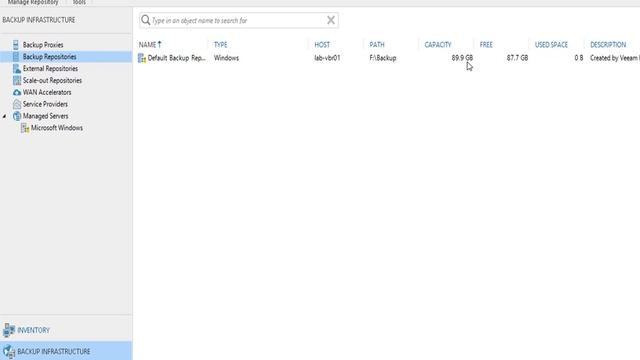The width and height of the screenshot is (640, 360).
Task: Sort by the Host column header
Action: [322, 44]
